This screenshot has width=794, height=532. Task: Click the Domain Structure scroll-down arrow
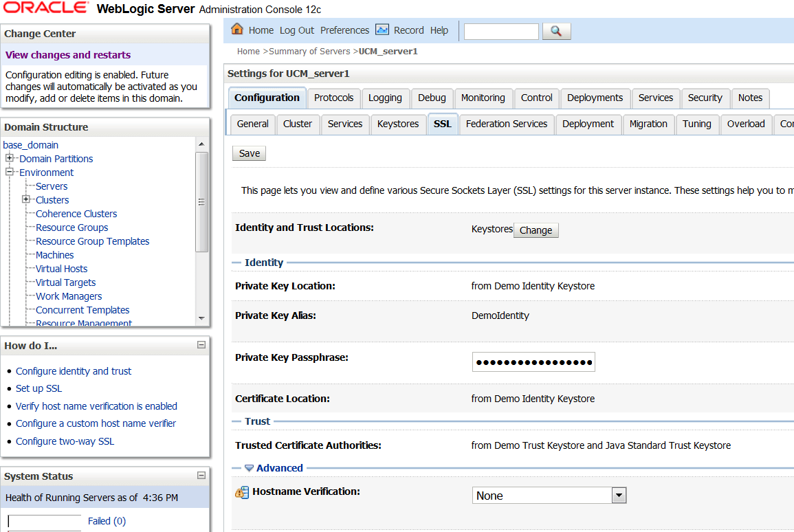pos(201,318)
